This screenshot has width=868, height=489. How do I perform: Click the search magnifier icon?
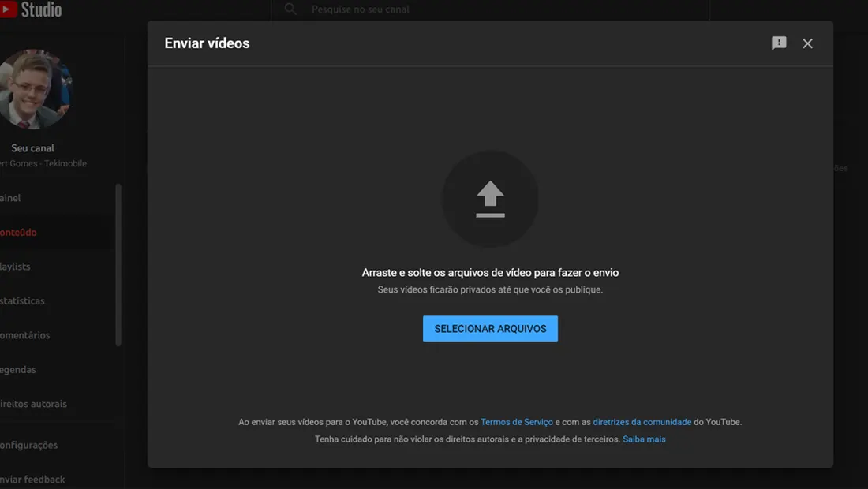point(290,9)
